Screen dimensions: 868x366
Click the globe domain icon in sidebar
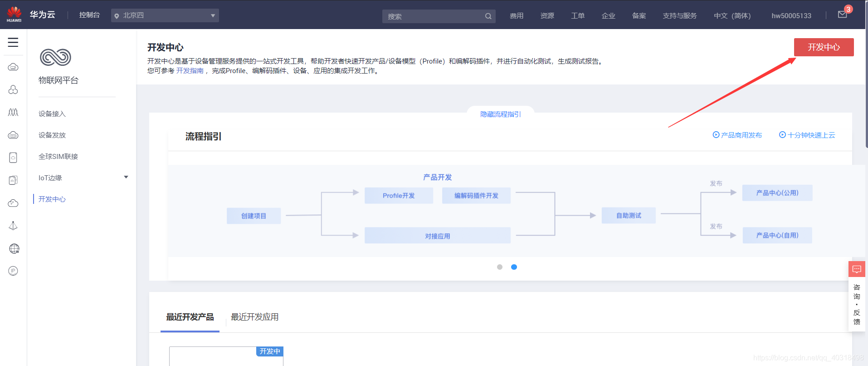click(x=14, y=248)
